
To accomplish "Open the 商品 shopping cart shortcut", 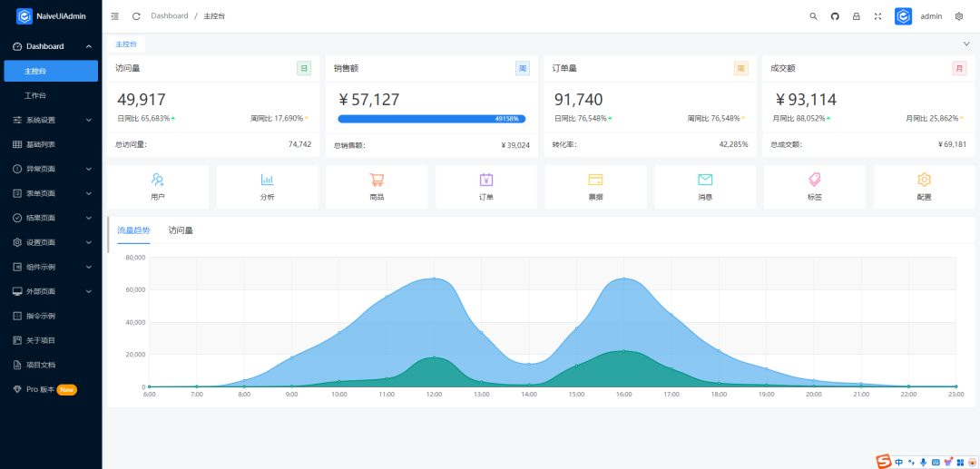I will click(x=377, y=187).
